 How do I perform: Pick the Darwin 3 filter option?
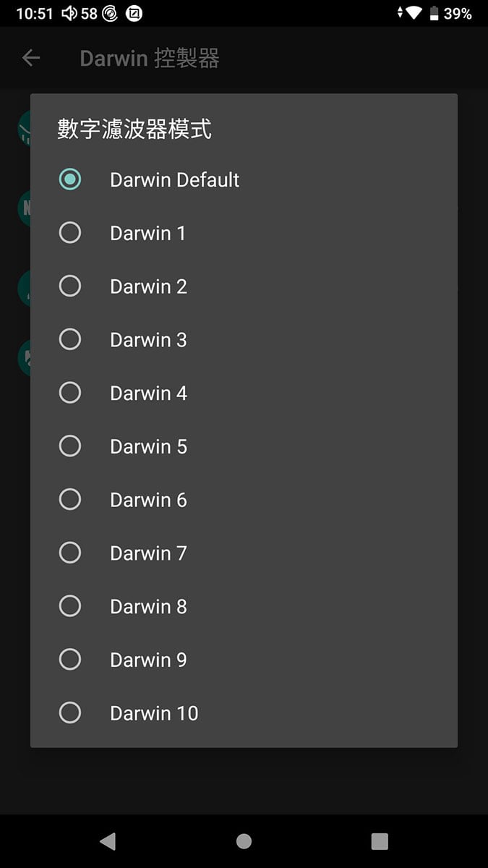click(x=244, y=339)
